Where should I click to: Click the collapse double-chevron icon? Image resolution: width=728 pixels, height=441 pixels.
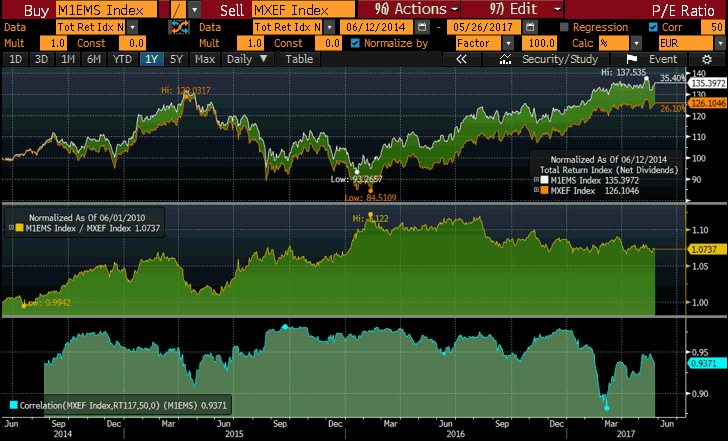[x=462, y=60]
